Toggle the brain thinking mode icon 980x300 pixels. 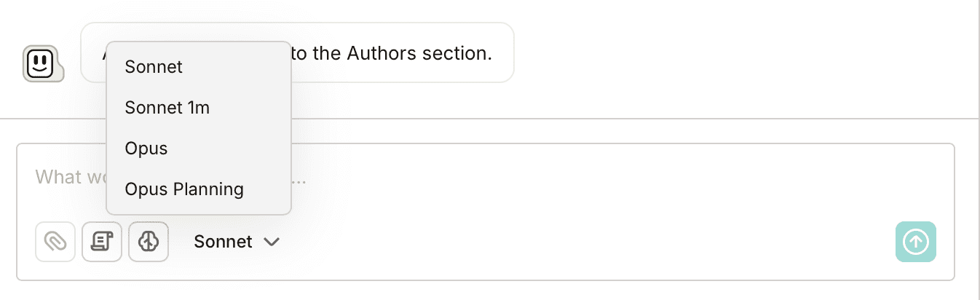(149, 242)
